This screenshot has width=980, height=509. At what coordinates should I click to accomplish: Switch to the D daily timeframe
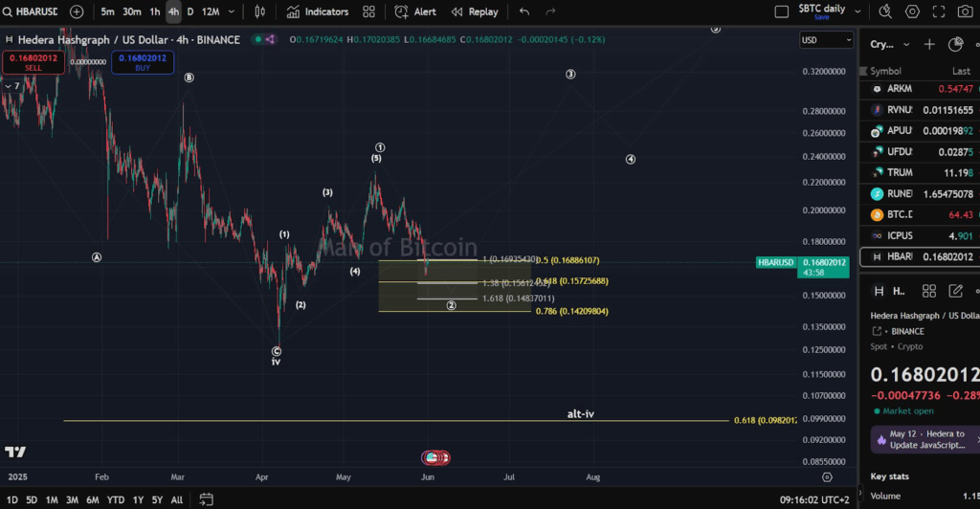(x=190, y=11)
